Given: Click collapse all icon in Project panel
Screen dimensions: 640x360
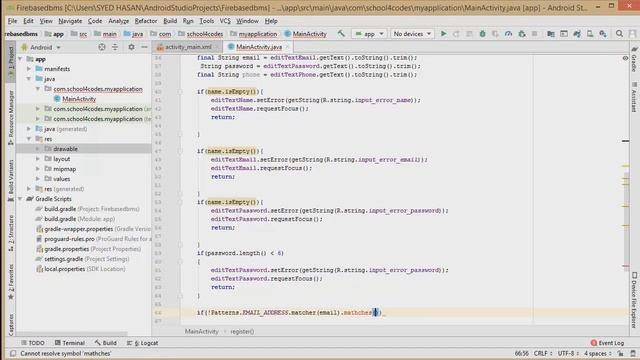Looking at the screenshot, I should (115, 47).
